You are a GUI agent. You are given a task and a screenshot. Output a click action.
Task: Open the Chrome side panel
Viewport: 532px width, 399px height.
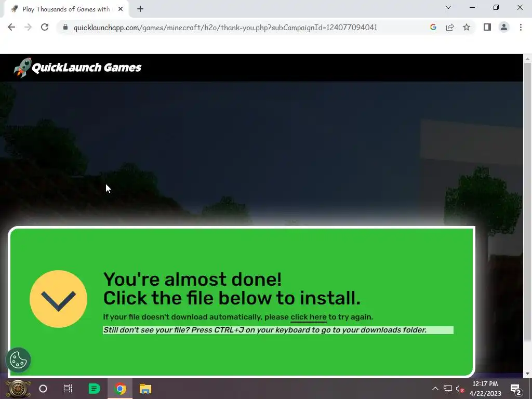click(x=487, y=27)
